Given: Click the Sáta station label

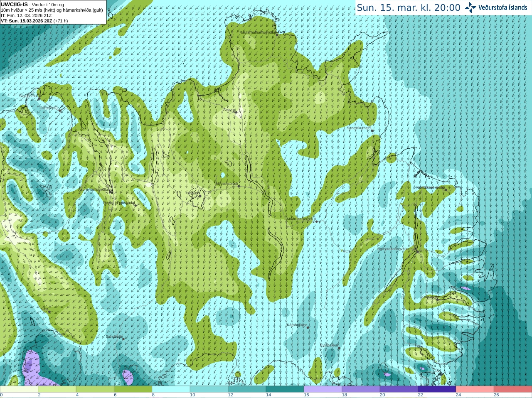Looking at the screenshot, I should (44, 309).
